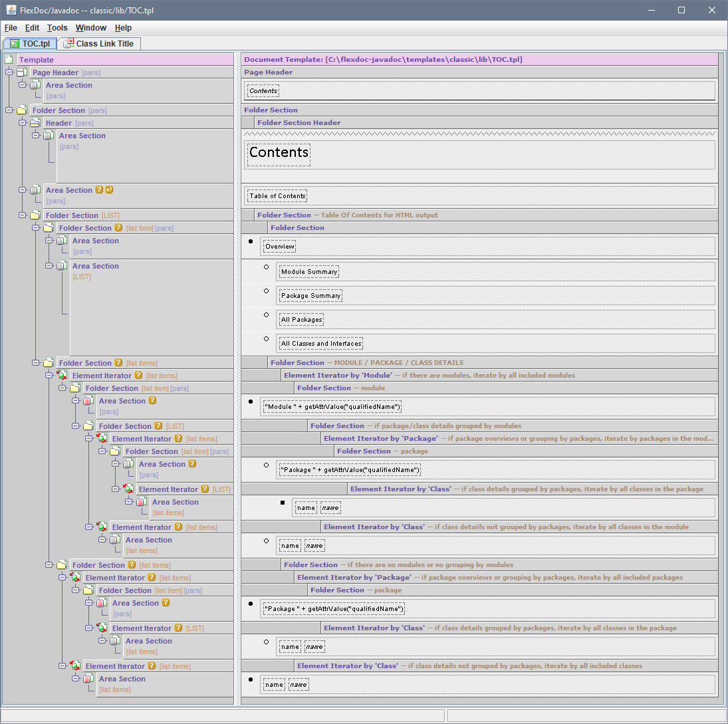
Task: Collapse the last Element Iterator node
Action: click(x=62, y=665)
